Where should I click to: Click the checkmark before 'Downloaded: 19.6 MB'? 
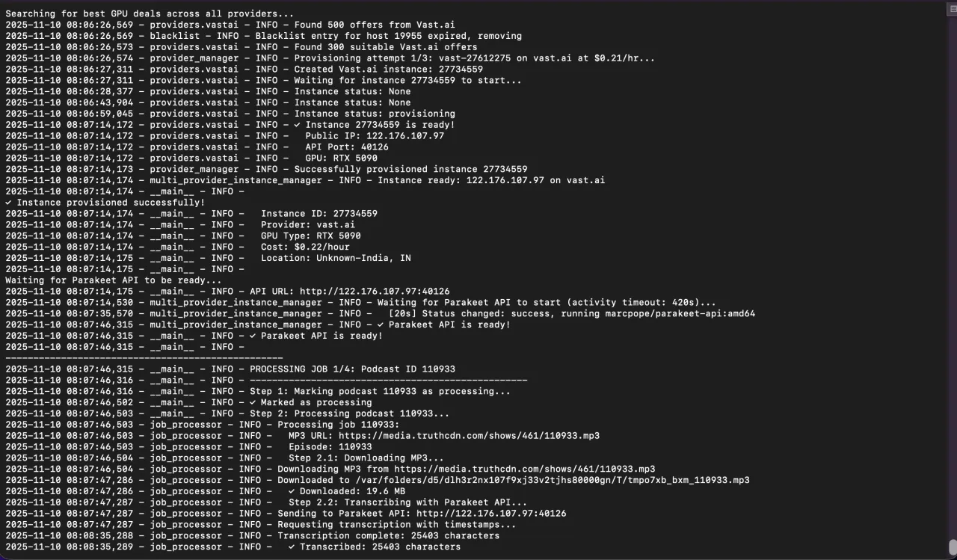click(292, 491)
